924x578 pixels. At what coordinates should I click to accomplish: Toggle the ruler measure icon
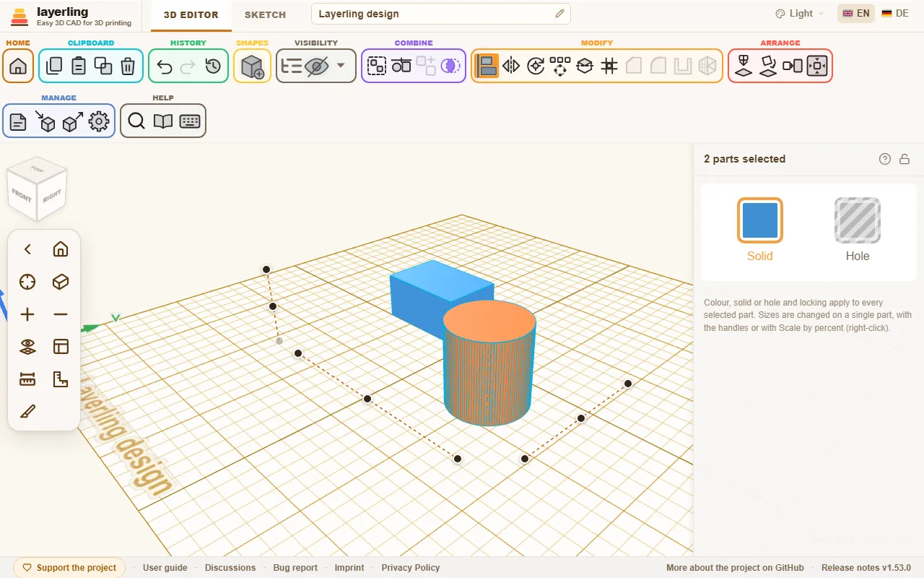tap(27, 379)
